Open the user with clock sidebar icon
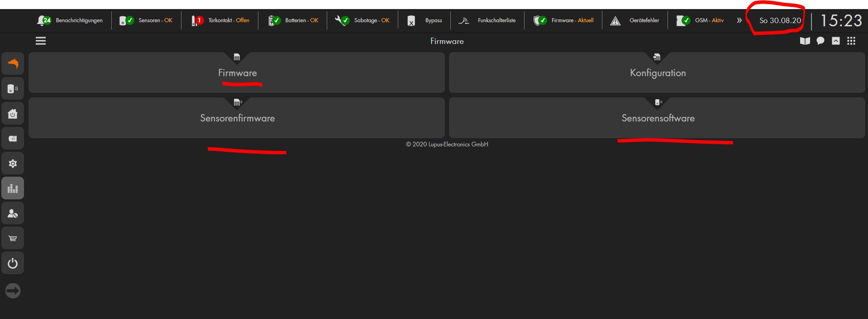 click(x=13, y=213)
